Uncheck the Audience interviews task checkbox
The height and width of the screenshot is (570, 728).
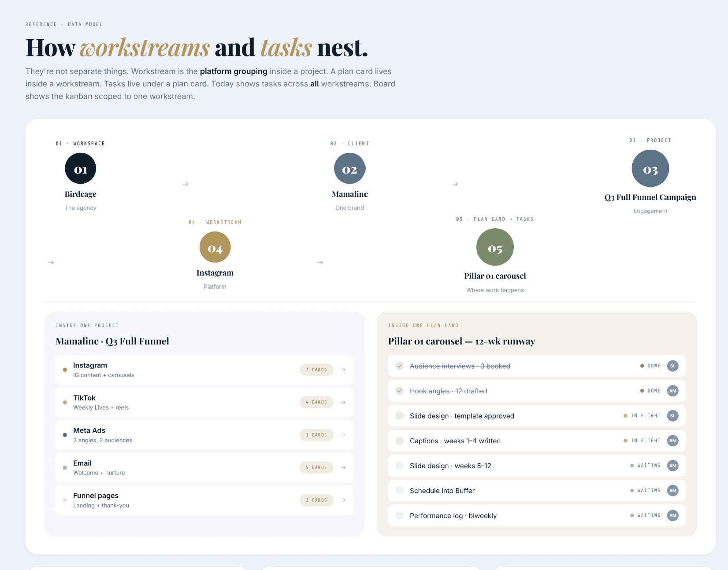[400, 366]
